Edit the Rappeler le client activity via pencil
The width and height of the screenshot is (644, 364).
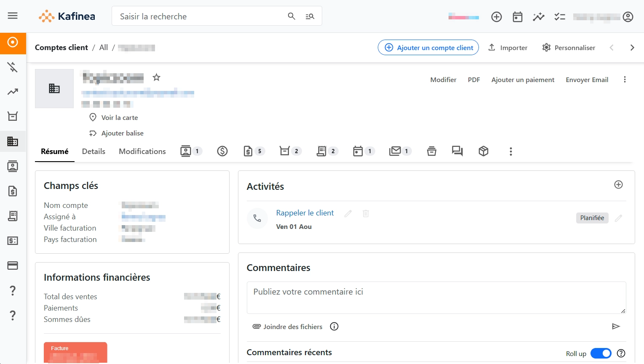coord(347,214)
